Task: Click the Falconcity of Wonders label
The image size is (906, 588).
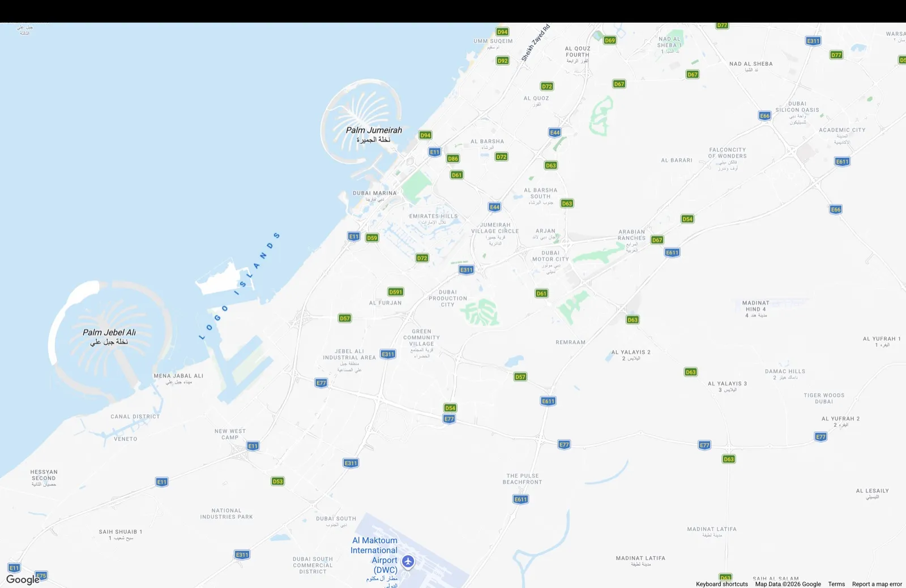Action: pyautogui.click(x=728, y=158)
